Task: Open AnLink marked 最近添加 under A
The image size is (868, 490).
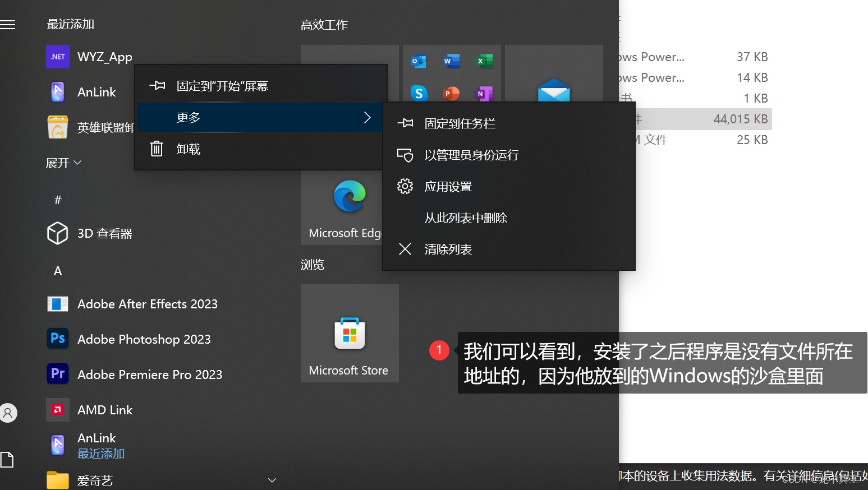Action: click(x=87, y=445)
